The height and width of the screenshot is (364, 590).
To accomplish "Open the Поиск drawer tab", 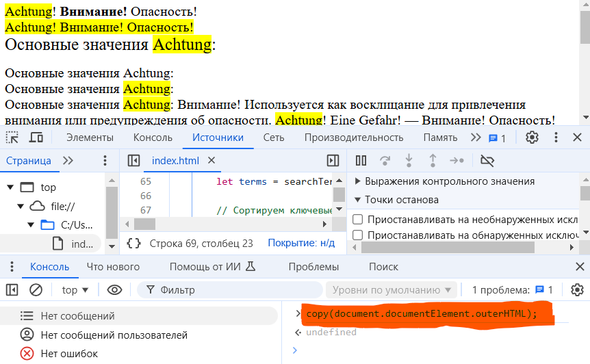I will pos(383,267).
